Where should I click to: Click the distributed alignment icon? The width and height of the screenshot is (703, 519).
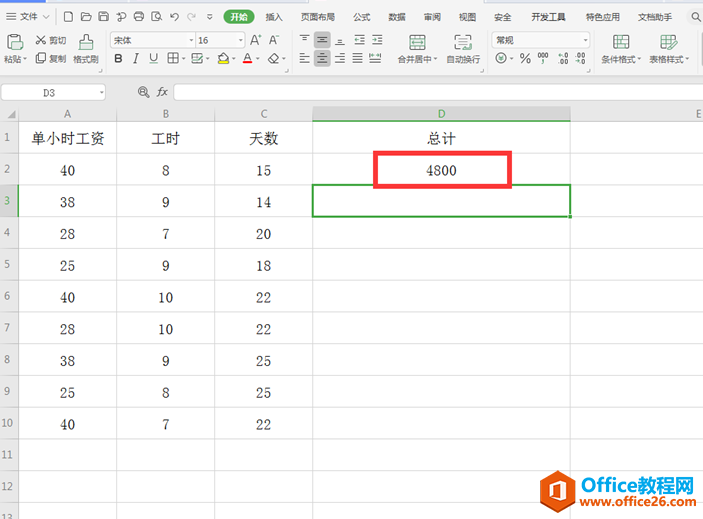(375, 58)
